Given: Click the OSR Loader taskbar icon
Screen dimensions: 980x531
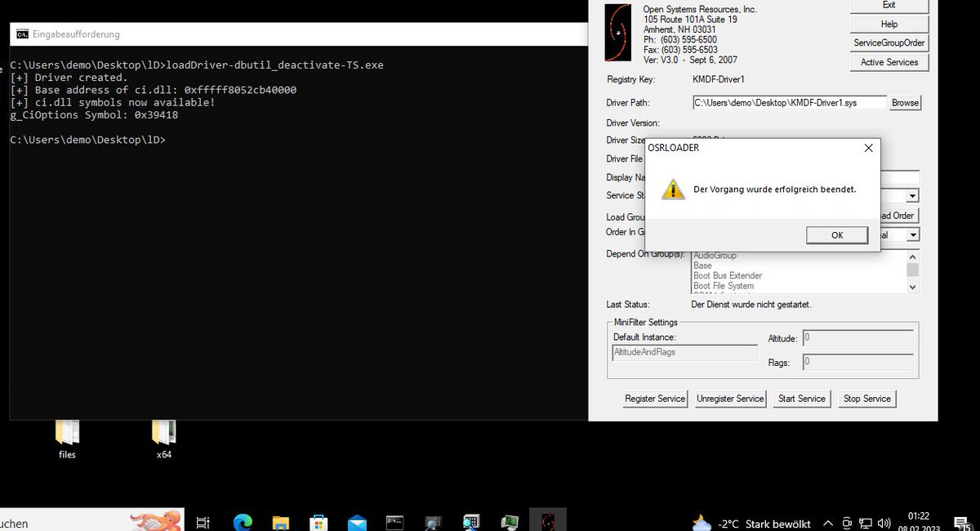Looking at the screenshot, I should point(548,521).
